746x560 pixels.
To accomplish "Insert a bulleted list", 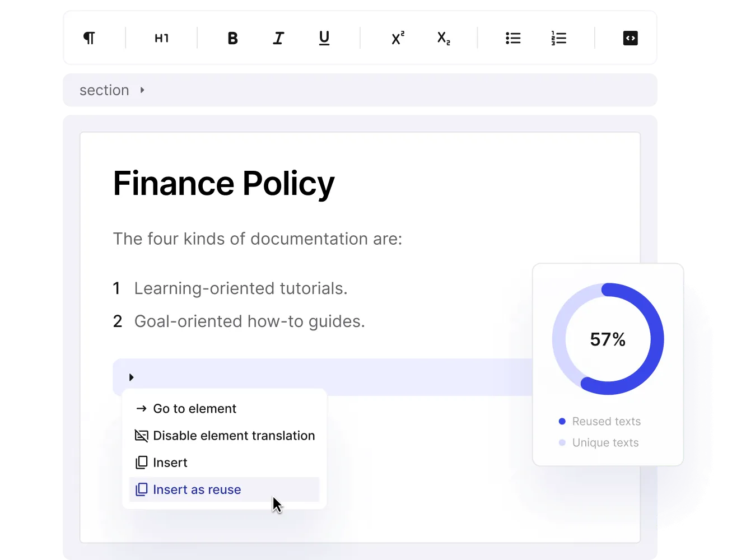I will click(513, 38).
